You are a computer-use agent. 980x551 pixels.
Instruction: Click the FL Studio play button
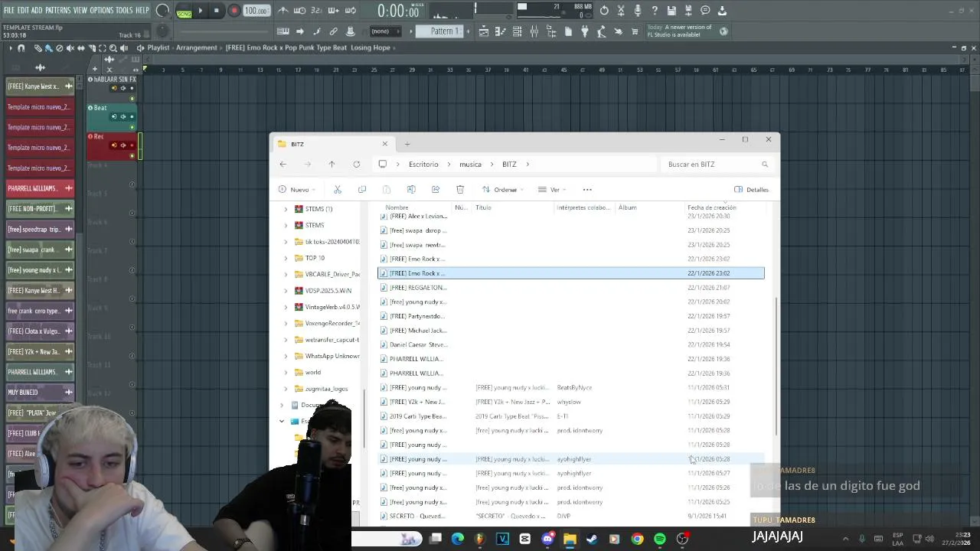pyautogui.click(x=201, y=11)
